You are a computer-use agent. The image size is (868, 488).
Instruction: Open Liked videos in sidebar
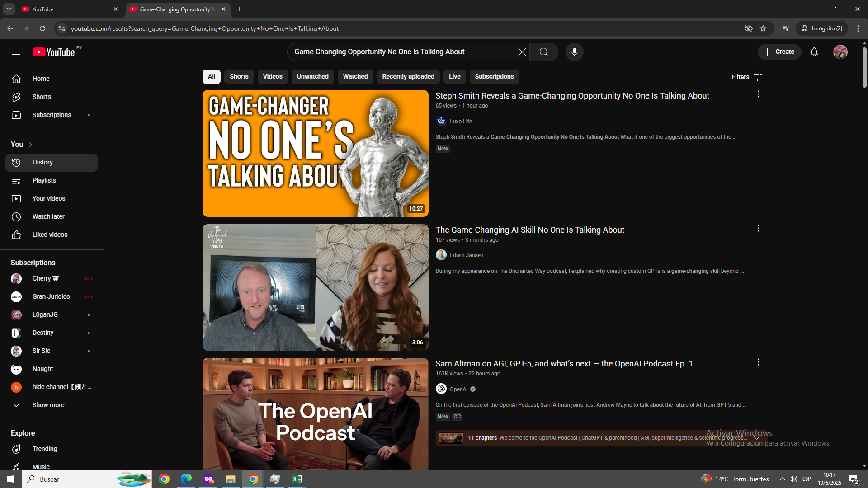click(x=52, y=235)
